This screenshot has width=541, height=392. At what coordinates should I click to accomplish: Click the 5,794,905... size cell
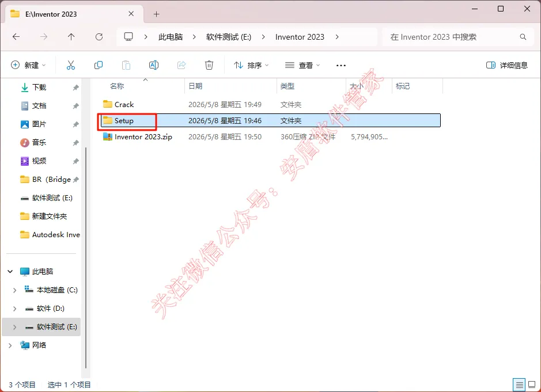coord(369,137)
